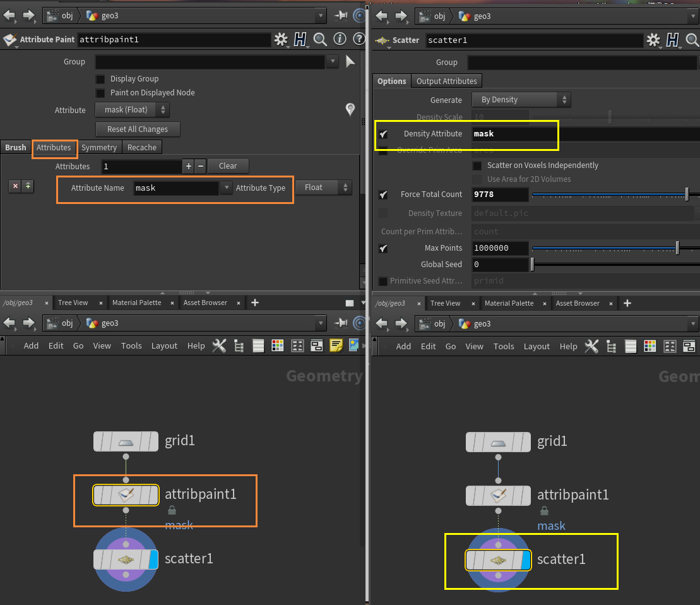The width and height of the screenshot is (700, 605).
Task: Toggle Scatter on Voxels Independently checkbox
Action: click(477, 165)
